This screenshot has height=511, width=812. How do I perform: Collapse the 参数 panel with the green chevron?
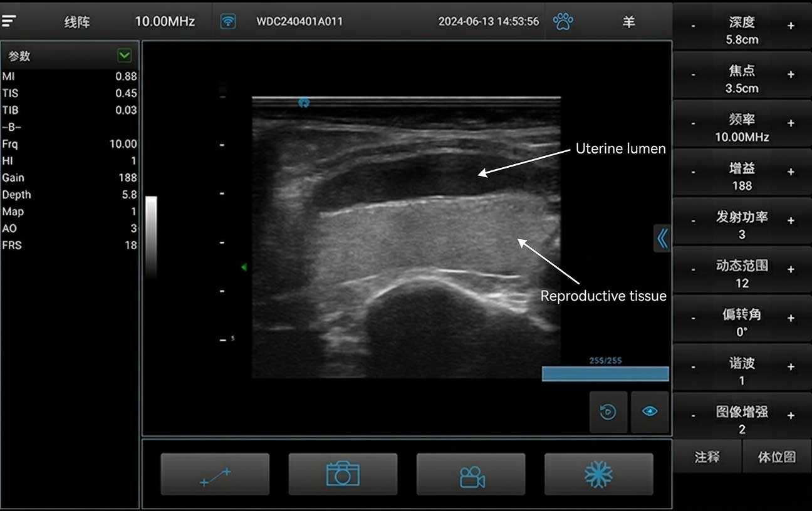123,56
